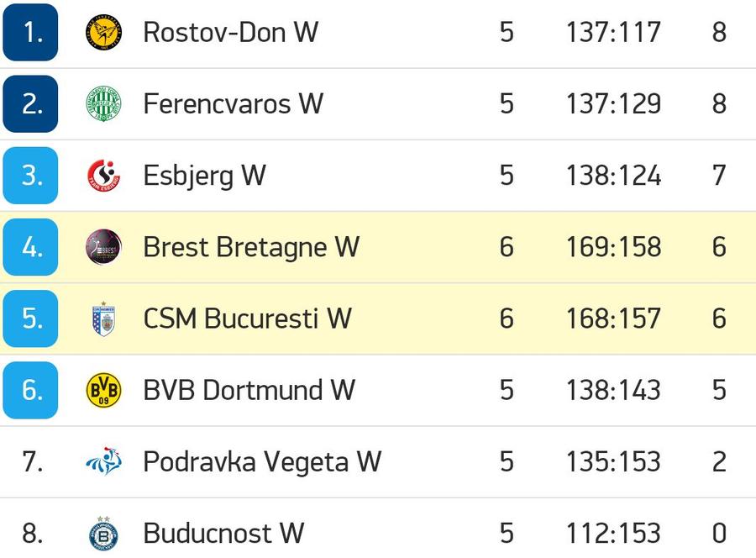
Task: Open the BVB Dortmund W yellow logo
Action: click(x=103, y=390)
